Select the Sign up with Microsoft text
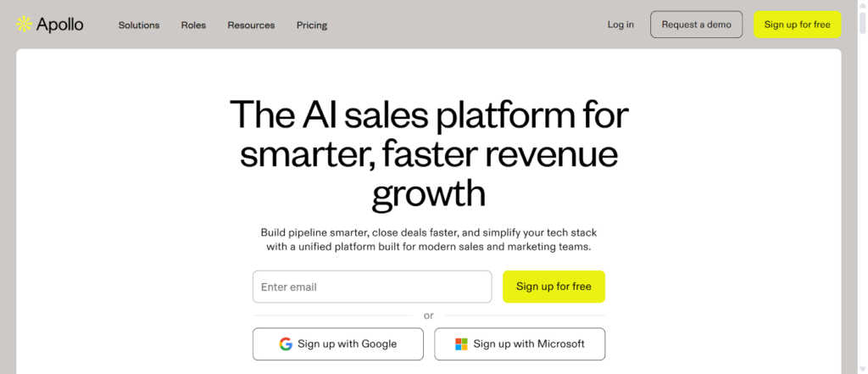Screen dimensions: 868x374 pyautogui.click(x=529, y=344)
